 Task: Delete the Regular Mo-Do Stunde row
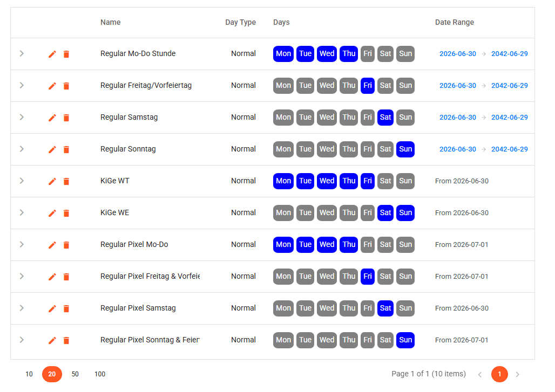(66, 54)
